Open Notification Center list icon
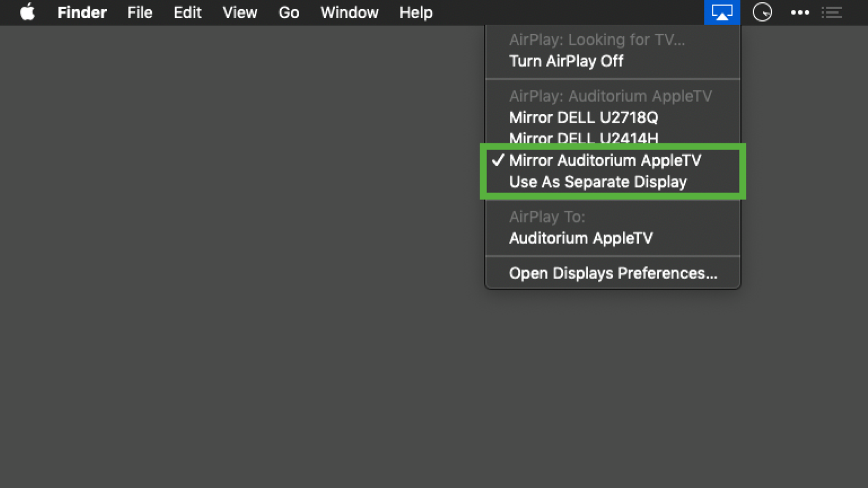This screenshot has height=488, width=868. point(831,12)
